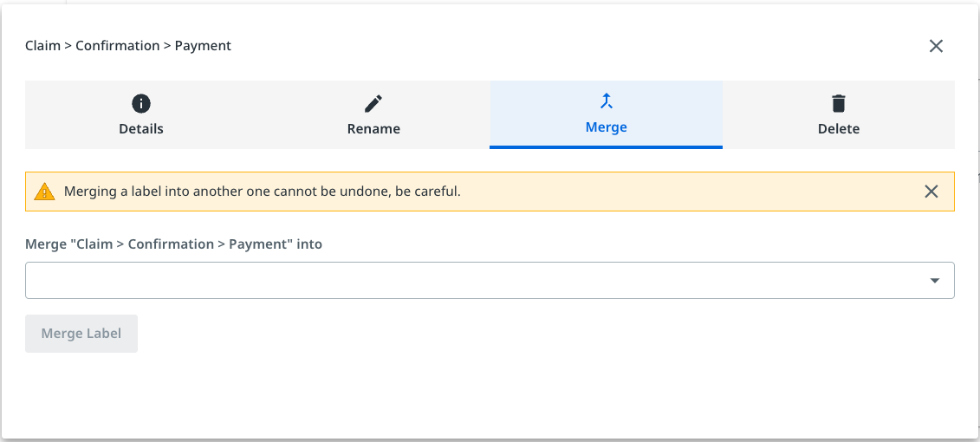Switch to the Details tab text
The width and height of the screenshot is (980, 442).
141,129
